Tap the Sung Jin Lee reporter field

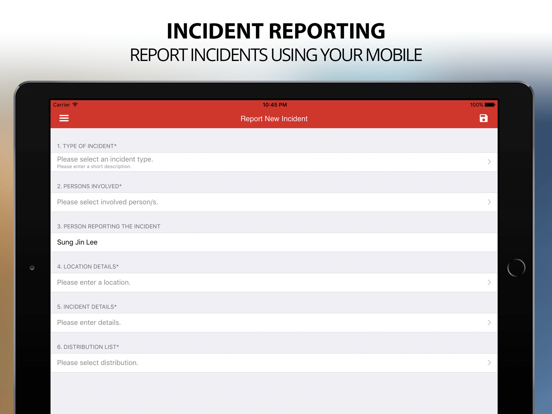(274, 242)
